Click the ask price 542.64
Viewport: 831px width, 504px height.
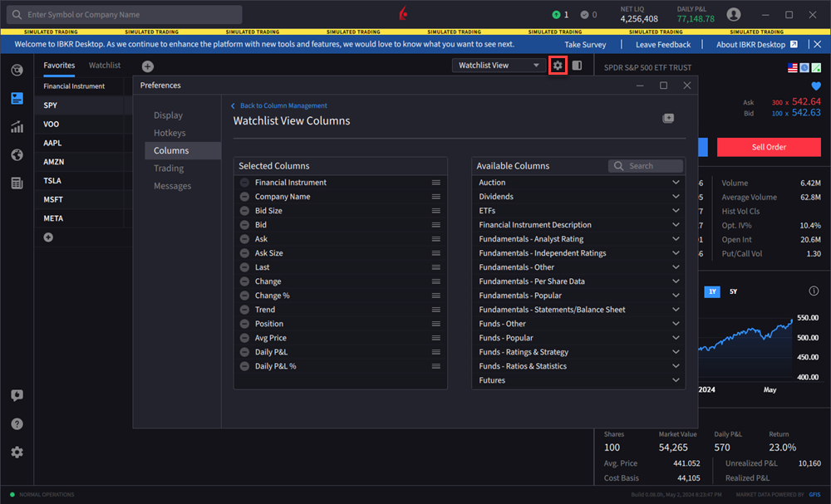coord(806,101)
